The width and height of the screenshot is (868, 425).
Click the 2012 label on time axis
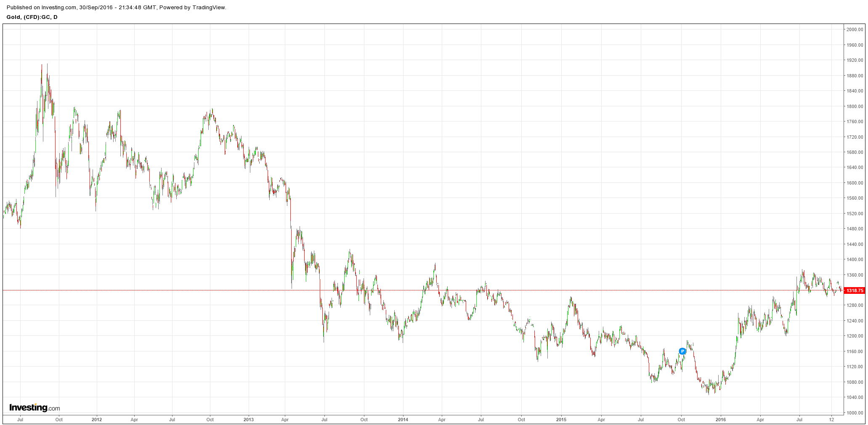click(97, 420)
